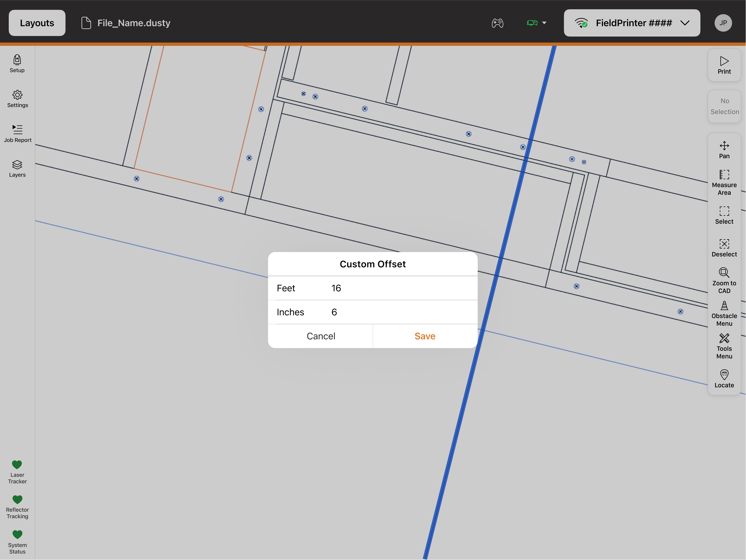746x560 pixels.
Task: Check Laser Tracker status heart
Action: click(17, 472)
